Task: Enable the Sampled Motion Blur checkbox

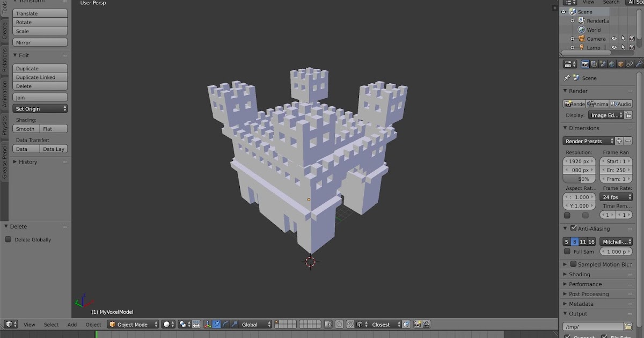Action: (x=573, y=264)
